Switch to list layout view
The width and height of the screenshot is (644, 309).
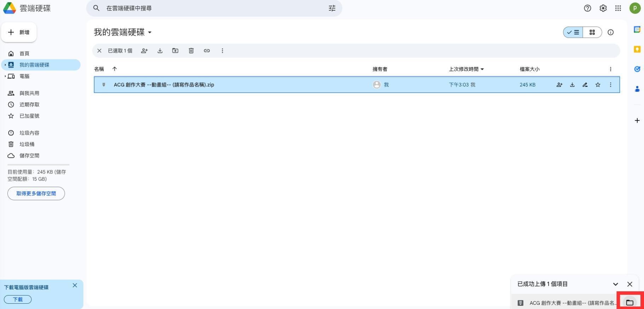[x=573, y=32]
